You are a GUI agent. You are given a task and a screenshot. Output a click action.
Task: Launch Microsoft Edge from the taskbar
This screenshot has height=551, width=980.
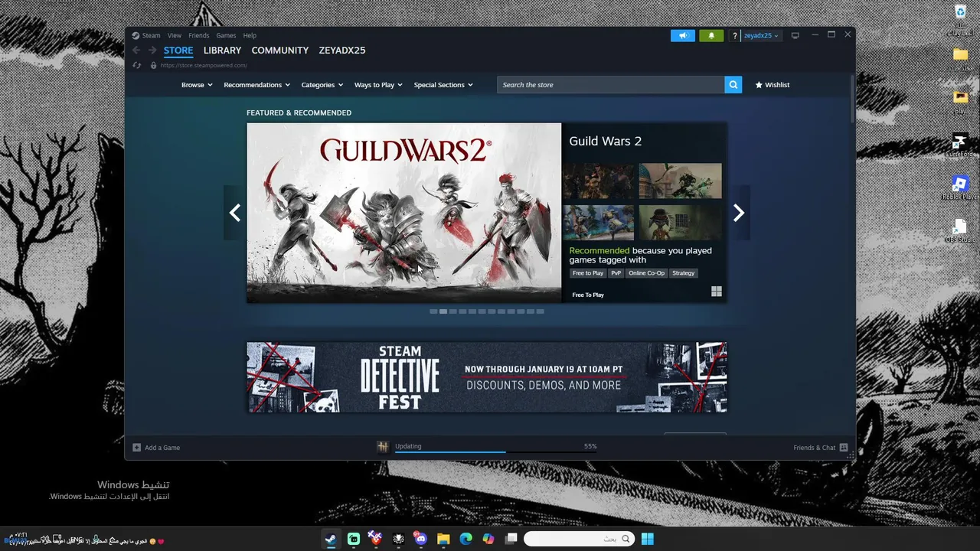(x=465, y=539)
